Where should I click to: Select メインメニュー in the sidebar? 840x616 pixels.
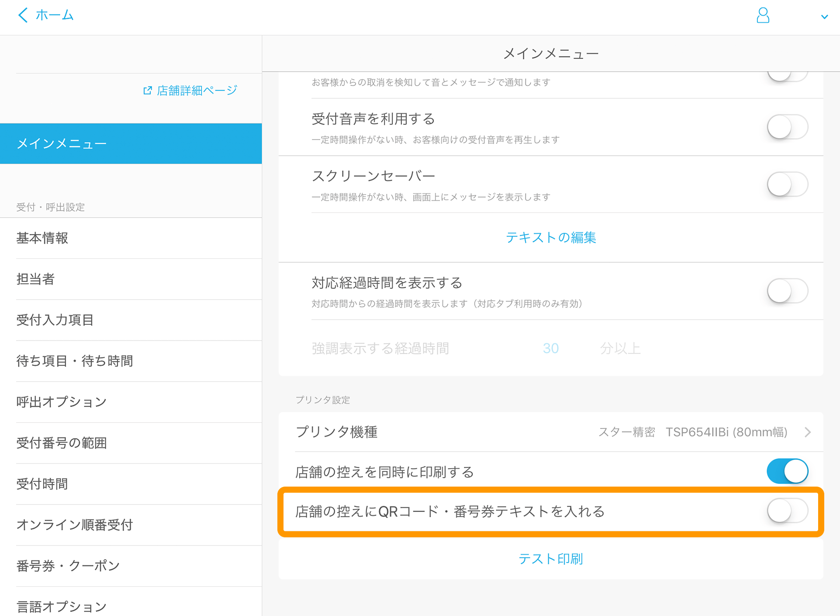click(131, 143)
